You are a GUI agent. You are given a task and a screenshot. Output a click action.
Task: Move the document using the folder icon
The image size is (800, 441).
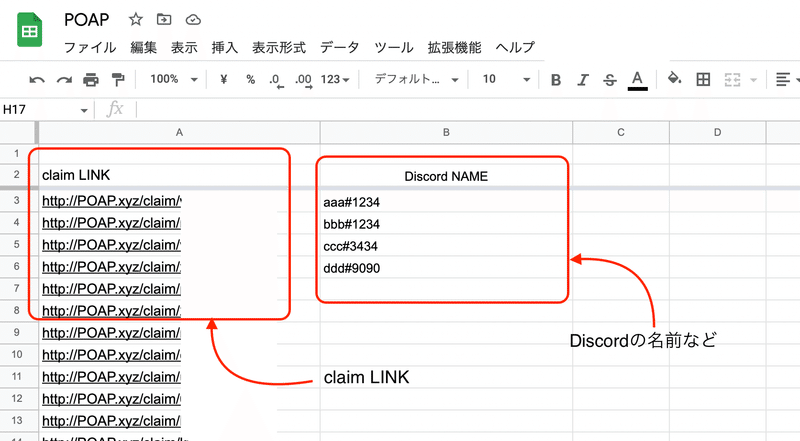point(164,20)
